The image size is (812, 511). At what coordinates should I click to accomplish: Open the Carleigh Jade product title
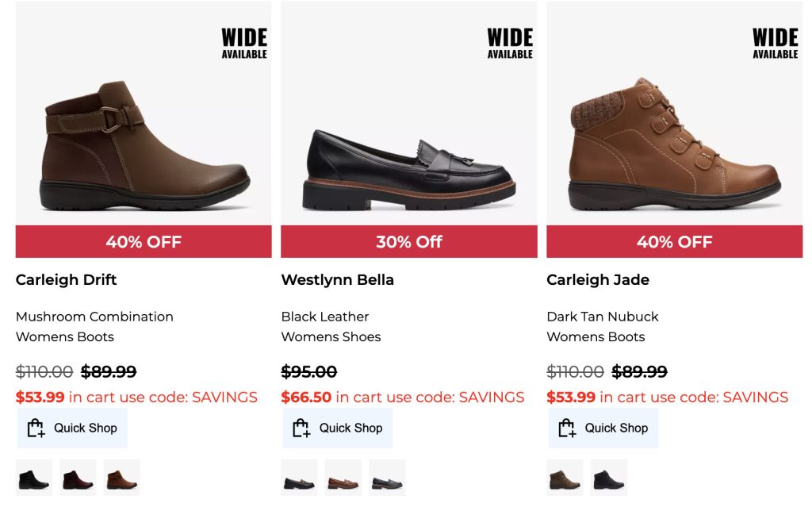pyautogui.click(x=598, y=280)
